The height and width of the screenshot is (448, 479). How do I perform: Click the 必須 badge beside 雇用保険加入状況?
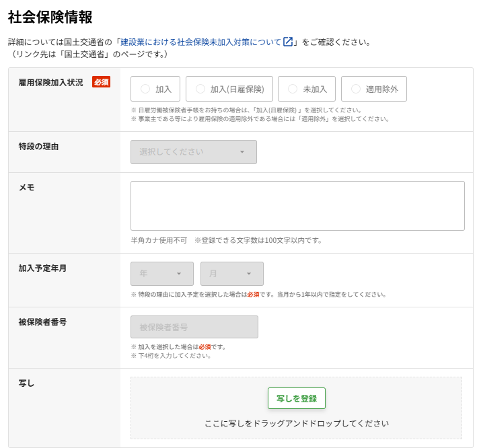(x=101, y=82)
